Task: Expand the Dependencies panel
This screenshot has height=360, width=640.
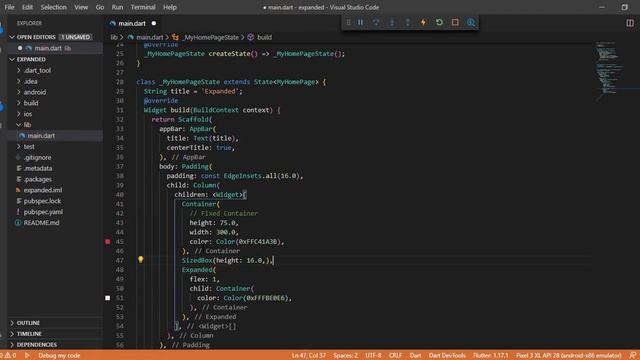Action: [x=36, y=345]
